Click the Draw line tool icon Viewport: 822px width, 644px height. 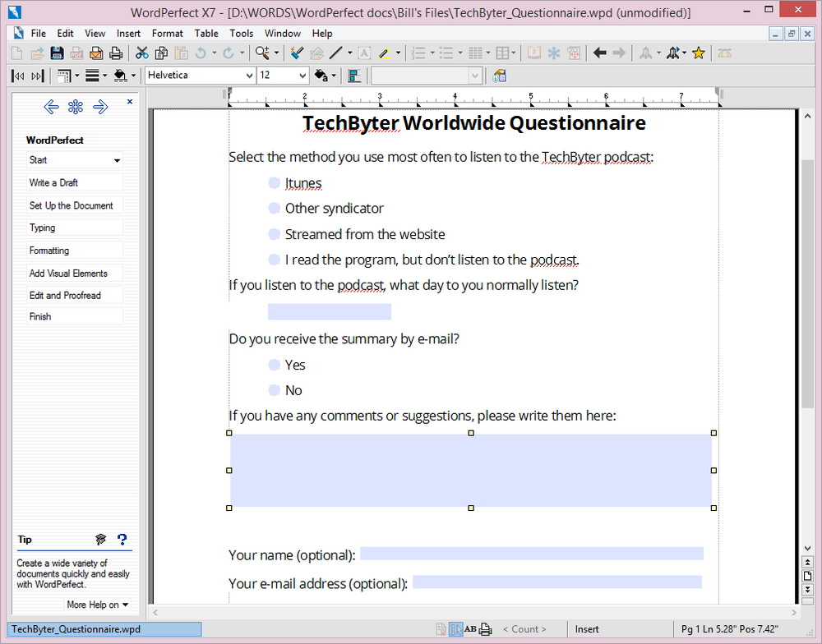(x=336, y=53)
